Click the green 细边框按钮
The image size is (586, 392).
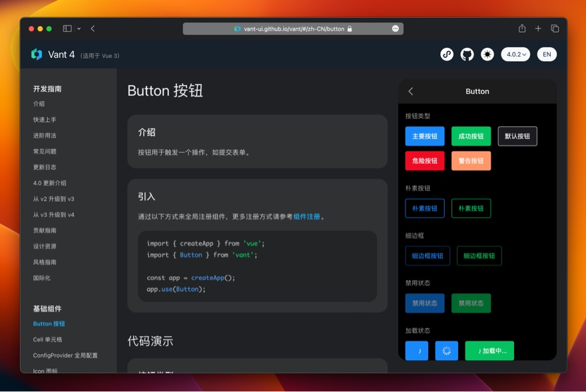tap(479, 256)
